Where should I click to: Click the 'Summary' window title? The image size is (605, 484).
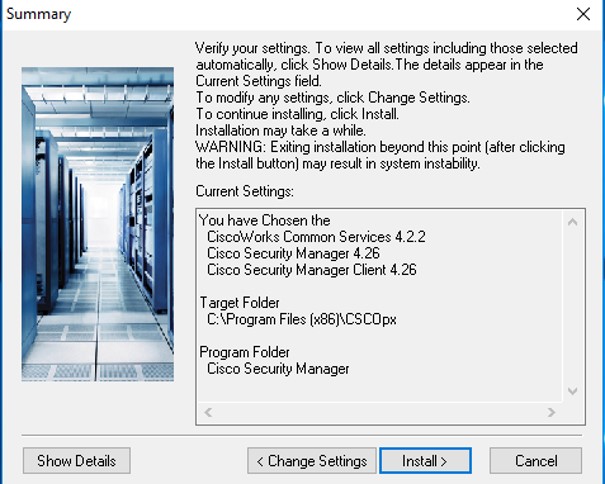click(39, 14)
